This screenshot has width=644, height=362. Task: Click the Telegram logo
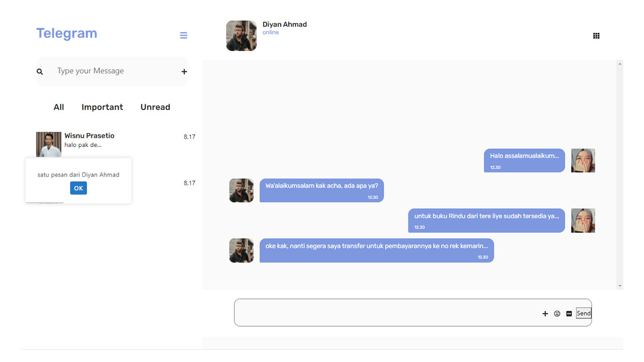pos(66,33)
